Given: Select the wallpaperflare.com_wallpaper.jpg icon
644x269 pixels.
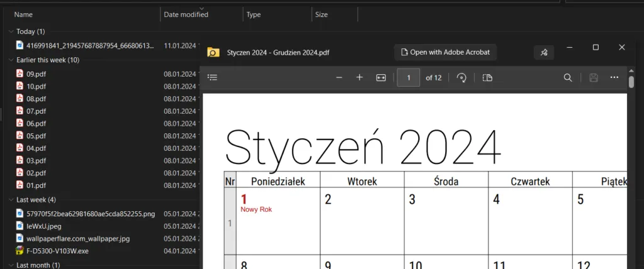Looking at the screenshot, I should pyautogui.click(x=19, y=238).
